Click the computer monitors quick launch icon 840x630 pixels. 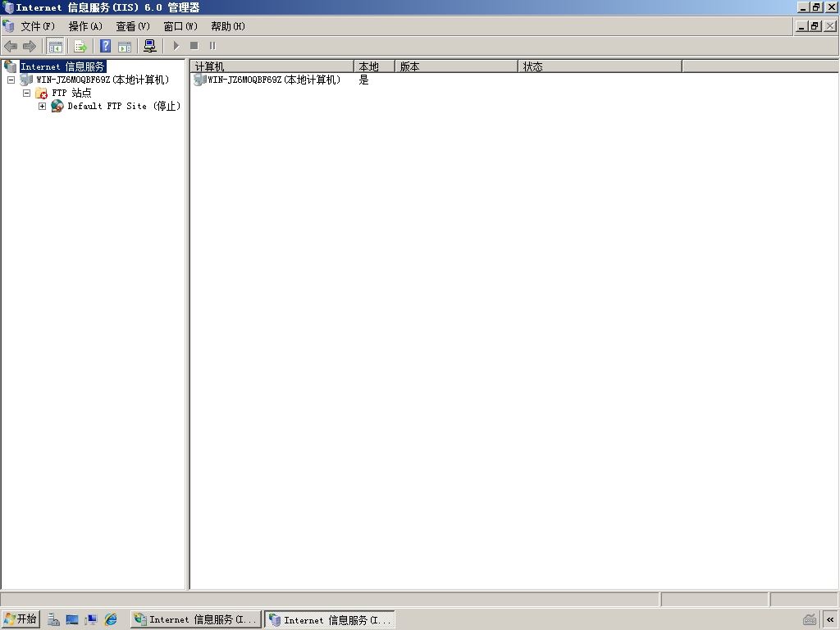[91, 620]
